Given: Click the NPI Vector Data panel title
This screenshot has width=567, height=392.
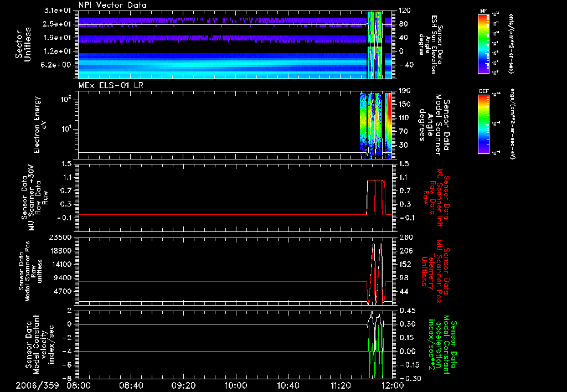Looking at the screenshot, I should pyautogui.click(x=112, y=5).
